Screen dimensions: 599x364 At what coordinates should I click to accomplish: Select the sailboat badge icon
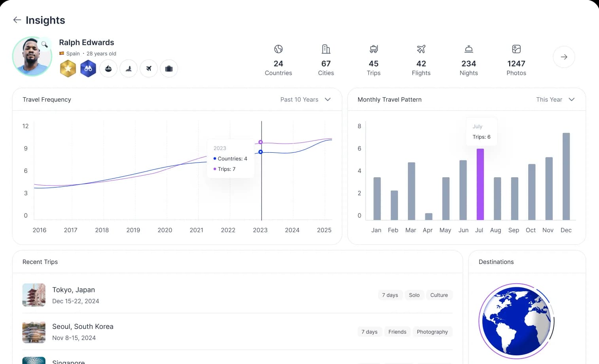point(108,68)
